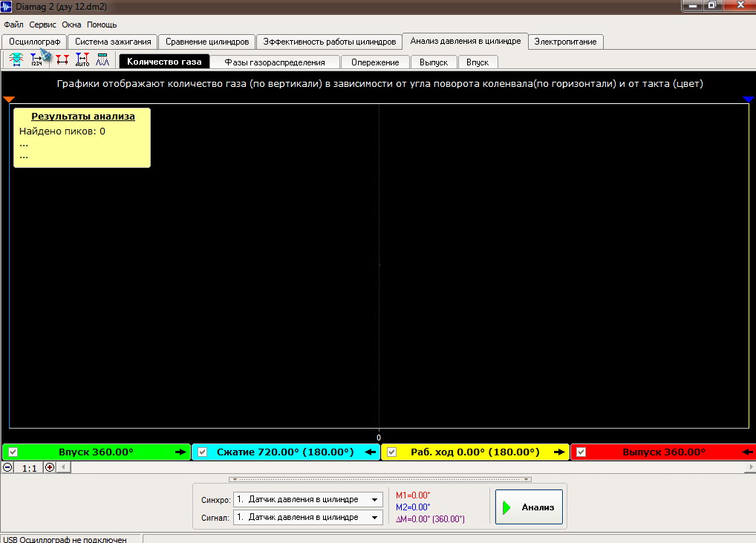Image resolution: width=756 pixels, height=543 pixels.
Task: Select the Количество газа sub-tab
Action: [x=164, y=62]
